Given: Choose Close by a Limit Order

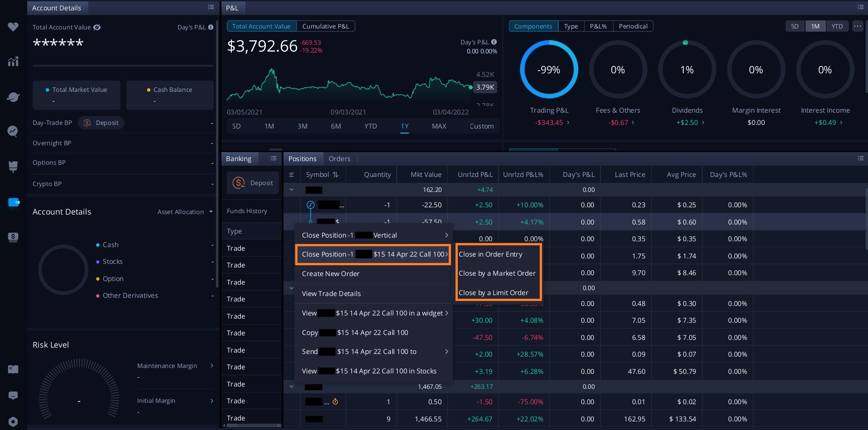Looking at the screenshot, I should pos(494,293).
